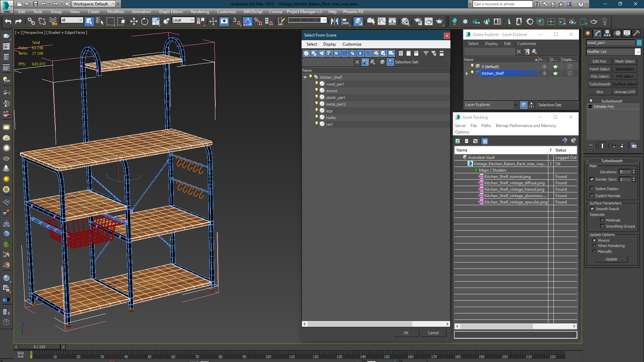Viewport: 644px width, 362px height.
Task: Open the Graph Editors menu
Action: coord(171,12)
